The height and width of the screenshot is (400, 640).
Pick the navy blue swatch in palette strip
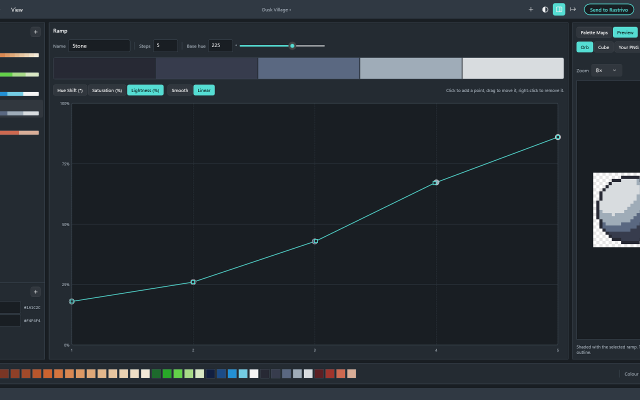211,373
